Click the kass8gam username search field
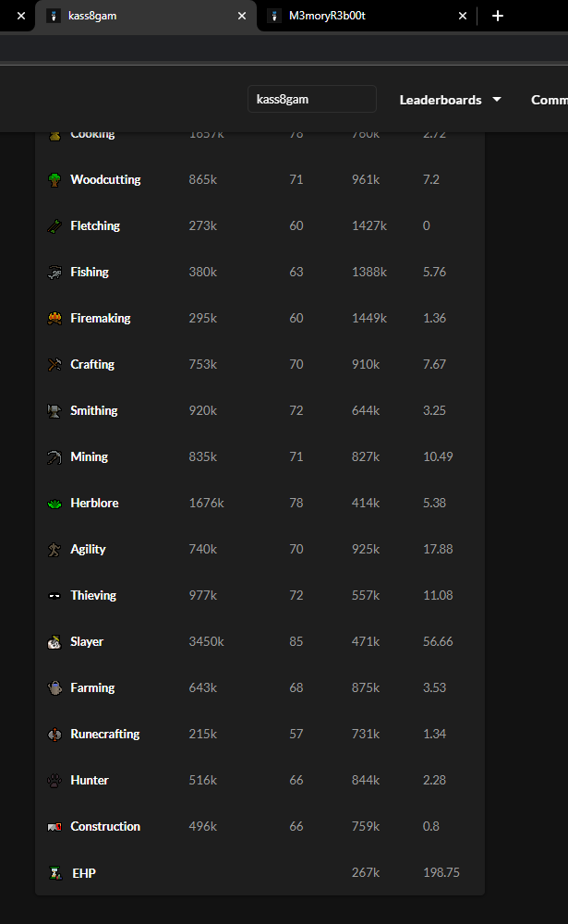 (x=312, y=99)
